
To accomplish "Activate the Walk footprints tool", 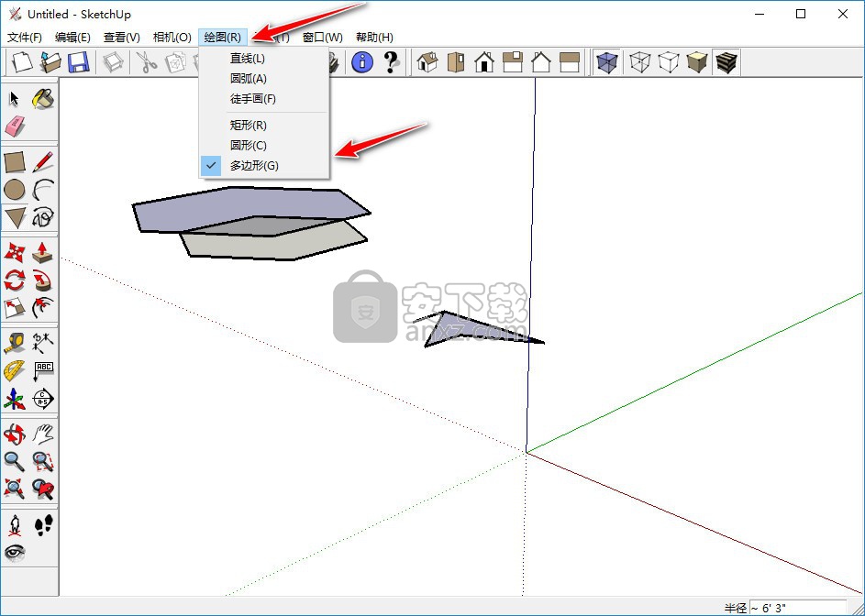I will point(42,525).
